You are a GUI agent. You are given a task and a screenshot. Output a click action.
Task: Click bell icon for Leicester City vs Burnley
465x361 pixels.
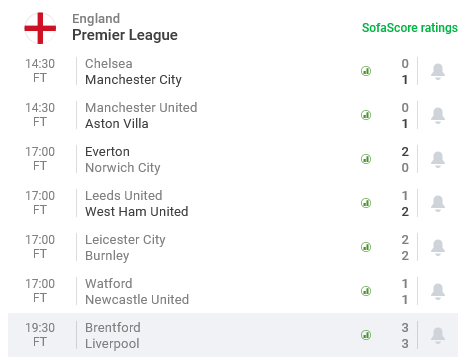438,247
